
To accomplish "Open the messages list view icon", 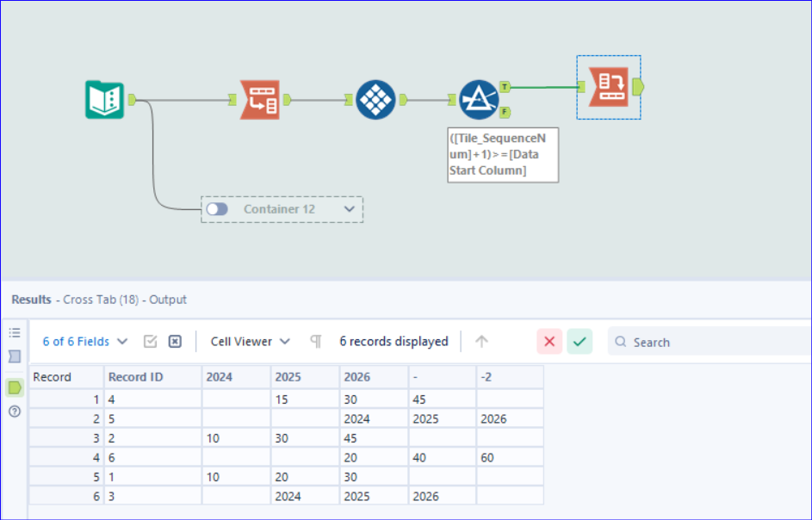I will tap(15, 332).
